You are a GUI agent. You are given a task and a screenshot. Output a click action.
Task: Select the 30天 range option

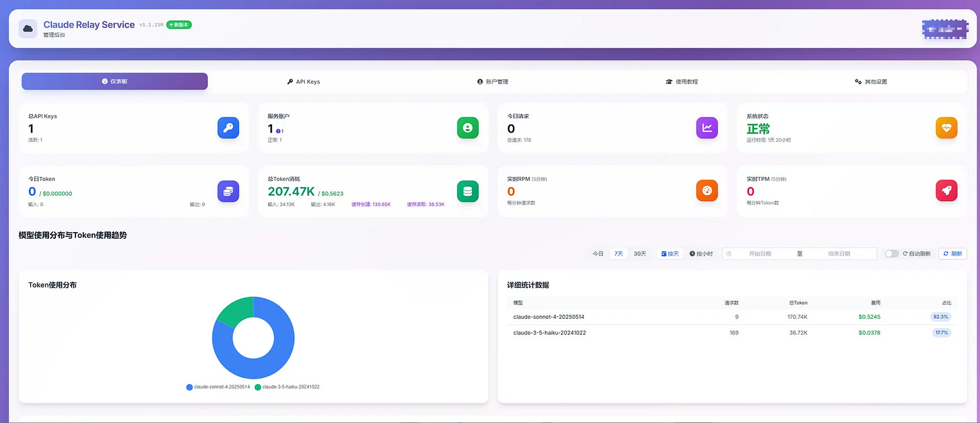point(639,254)
